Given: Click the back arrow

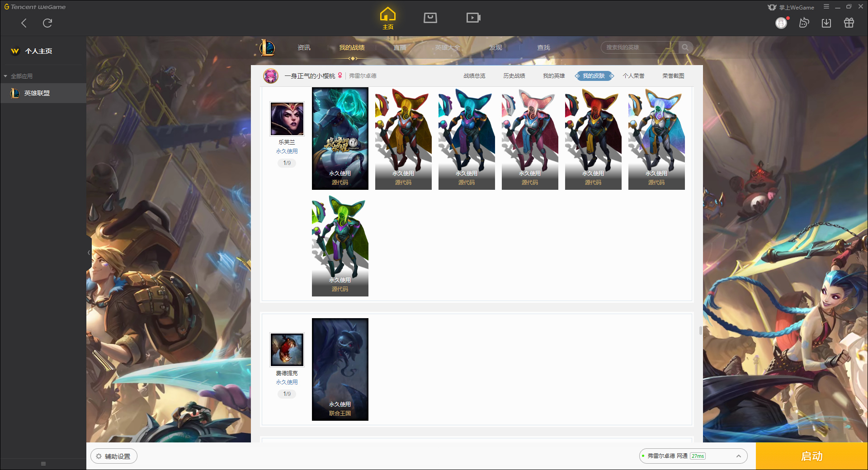Looking at the screenshot, I should click(x=24, y=23).
